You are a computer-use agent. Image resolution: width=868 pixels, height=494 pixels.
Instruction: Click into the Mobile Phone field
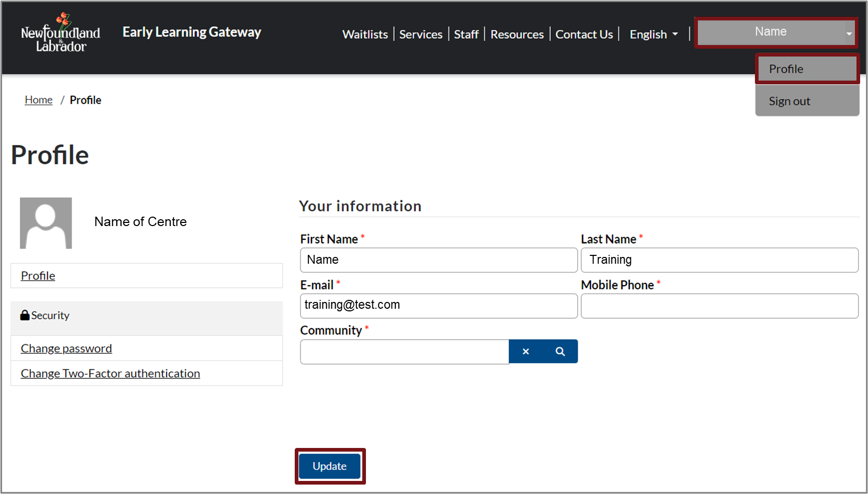[719, 306]
